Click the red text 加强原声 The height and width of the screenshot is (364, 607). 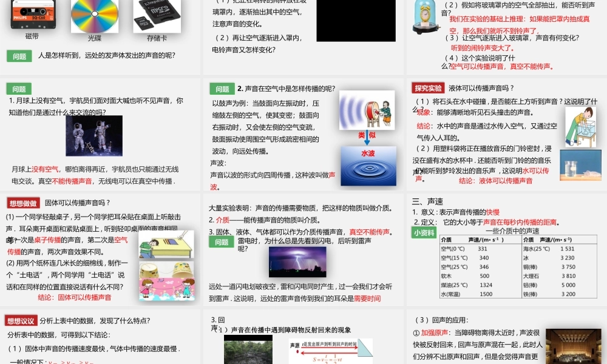[x=435, y=332]
